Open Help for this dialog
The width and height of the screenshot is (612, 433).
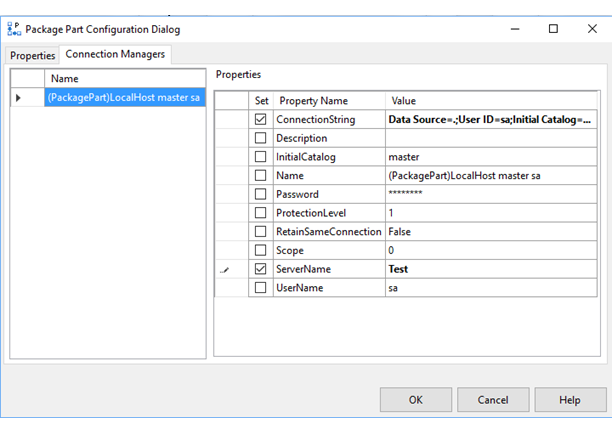pyautogui.click(x=569, y=400)
